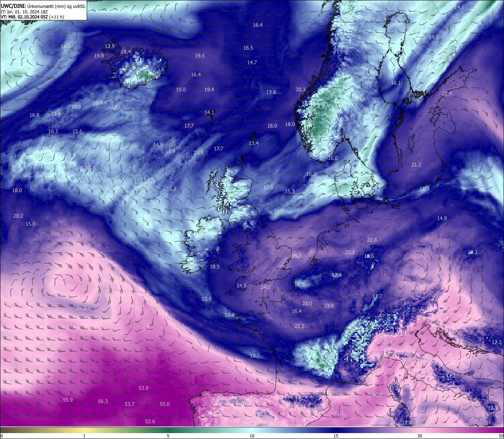Click the 26.7 value over eastern England
This screenshot has width=504, height=439.
tap(296, 256)
